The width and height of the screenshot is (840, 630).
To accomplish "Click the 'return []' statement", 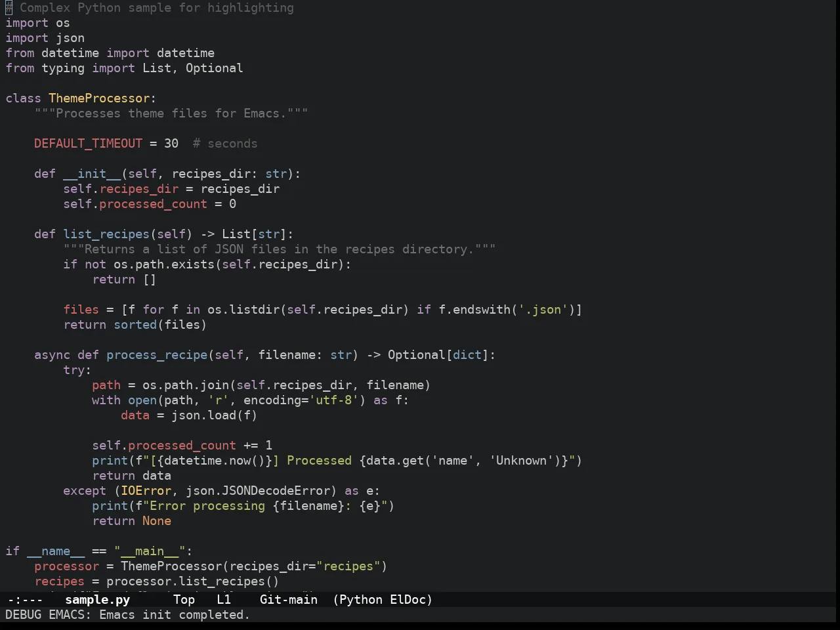I will [x=124, y=280].
